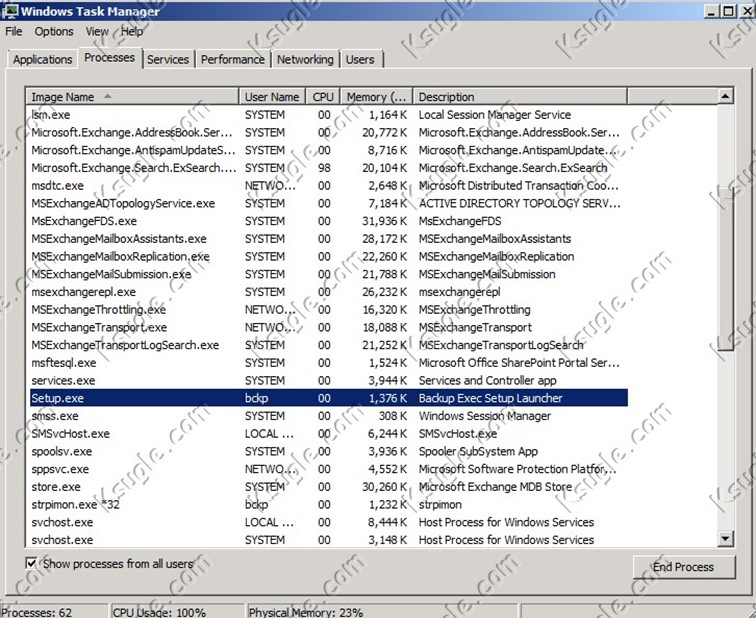Select MSExchangeMailboxAssistants.exe row

(328, 239)
